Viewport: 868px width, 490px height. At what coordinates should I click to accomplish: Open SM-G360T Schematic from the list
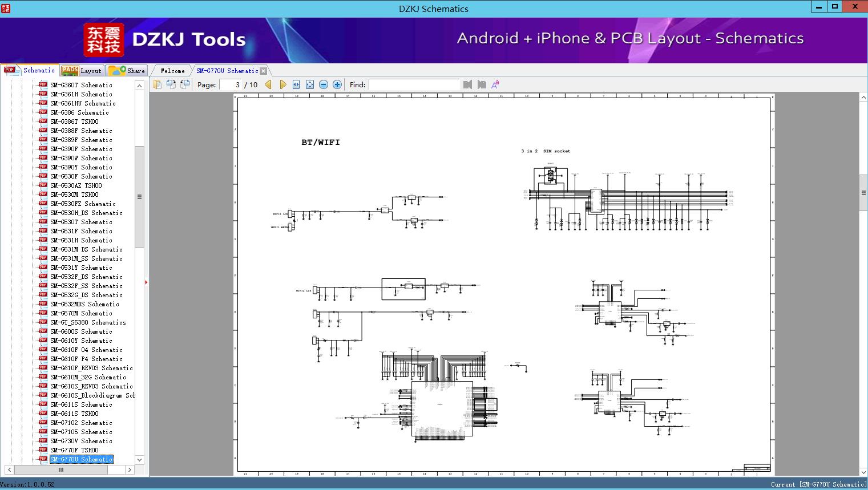tap(81, 85)
